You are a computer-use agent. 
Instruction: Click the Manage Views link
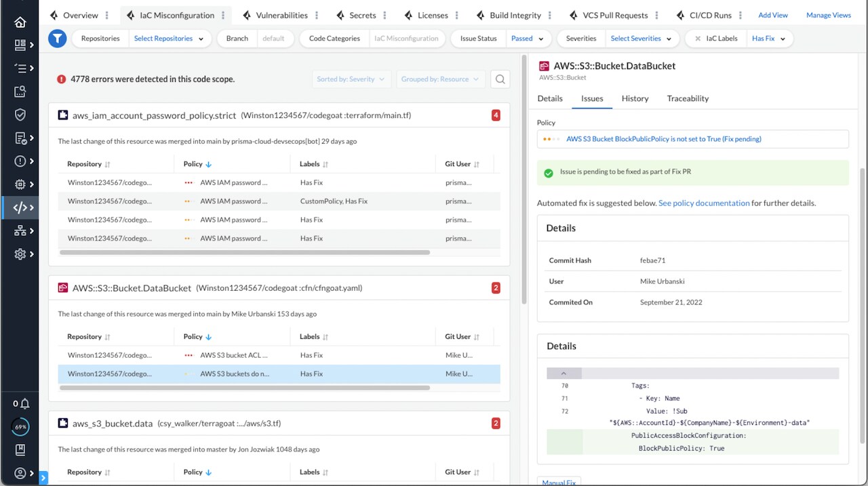click(x=828, y=15)
